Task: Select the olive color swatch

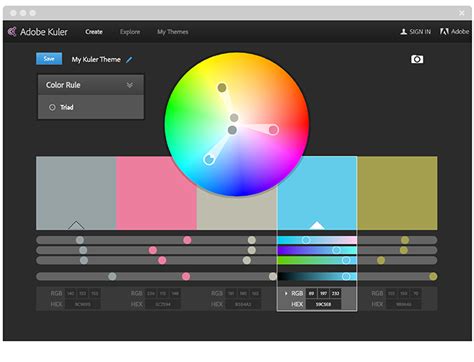Action: pos(397,193)
